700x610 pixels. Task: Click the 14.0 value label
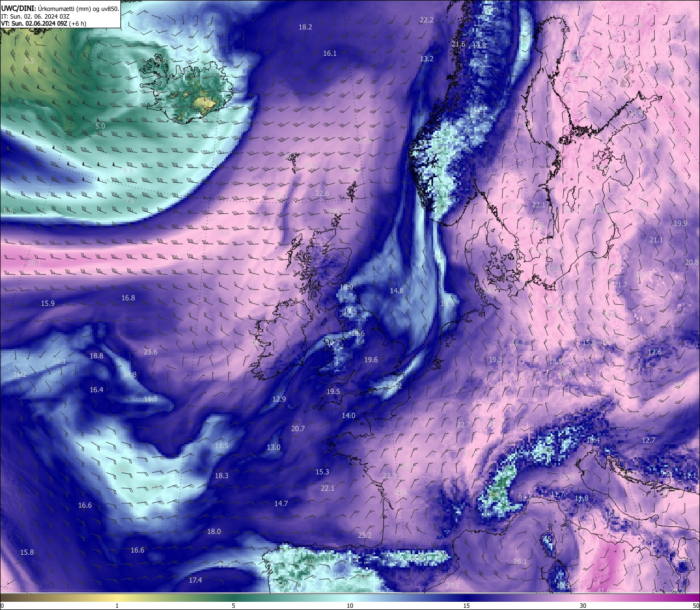click(x=348, y=415)
